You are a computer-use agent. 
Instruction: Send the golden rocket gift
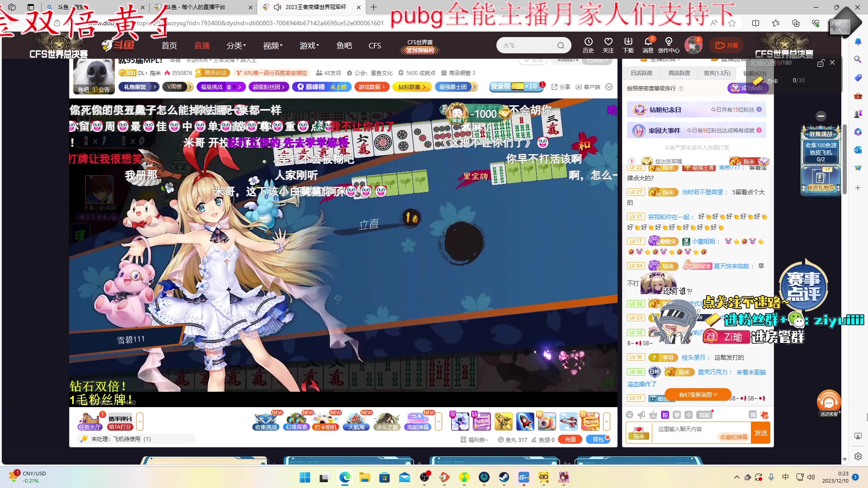click(503, 422)
